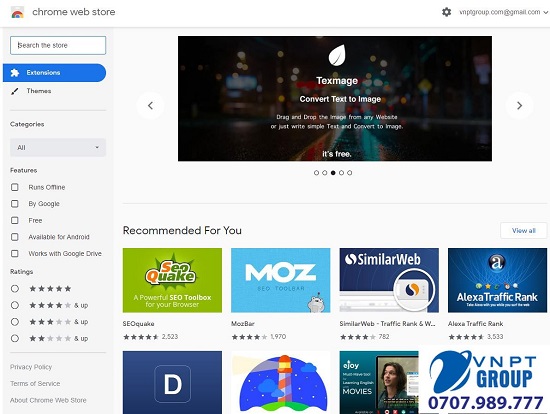Click the Alexa Traffic Rank title text
Screen dimensions: 550x414
tap(475, 323)
